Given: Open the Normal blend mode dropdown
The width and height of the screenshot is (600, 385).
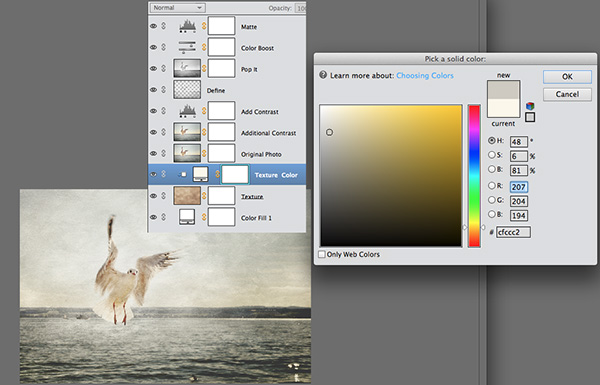Looking at the screenshot, I should [178, 8].
